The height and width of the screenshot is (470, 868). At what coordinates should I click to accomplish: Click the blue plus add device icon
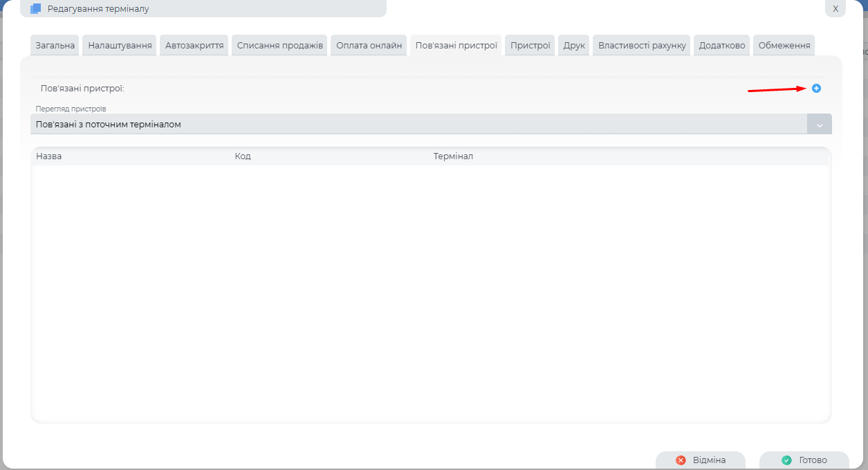pos(816,89)
